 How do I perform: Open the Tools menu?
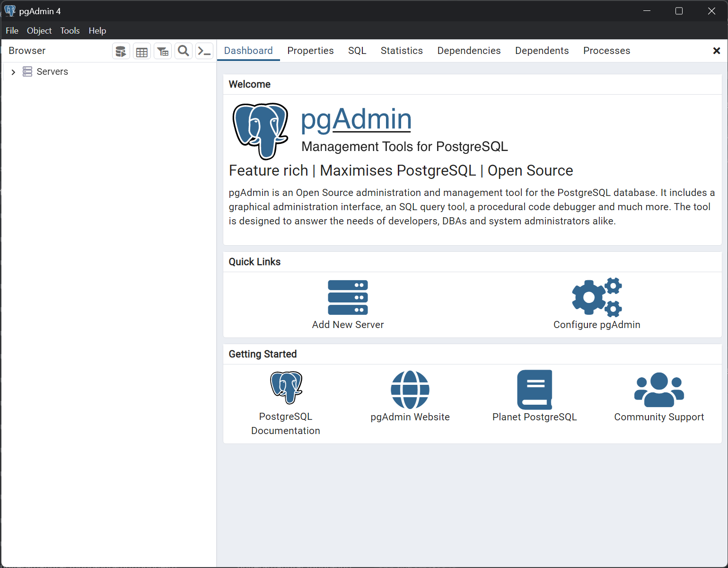(70, 30)
